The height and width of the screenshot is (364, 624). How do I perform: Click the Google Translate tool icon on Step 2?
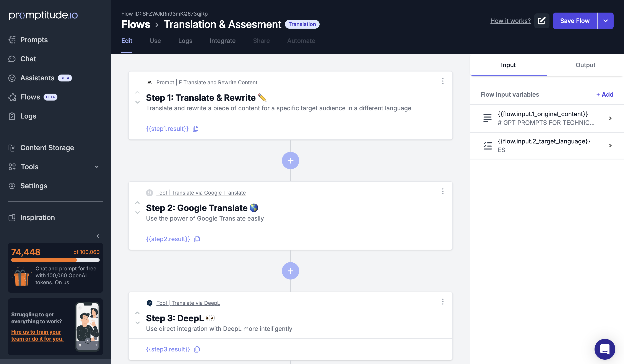[x=149, y=193]
